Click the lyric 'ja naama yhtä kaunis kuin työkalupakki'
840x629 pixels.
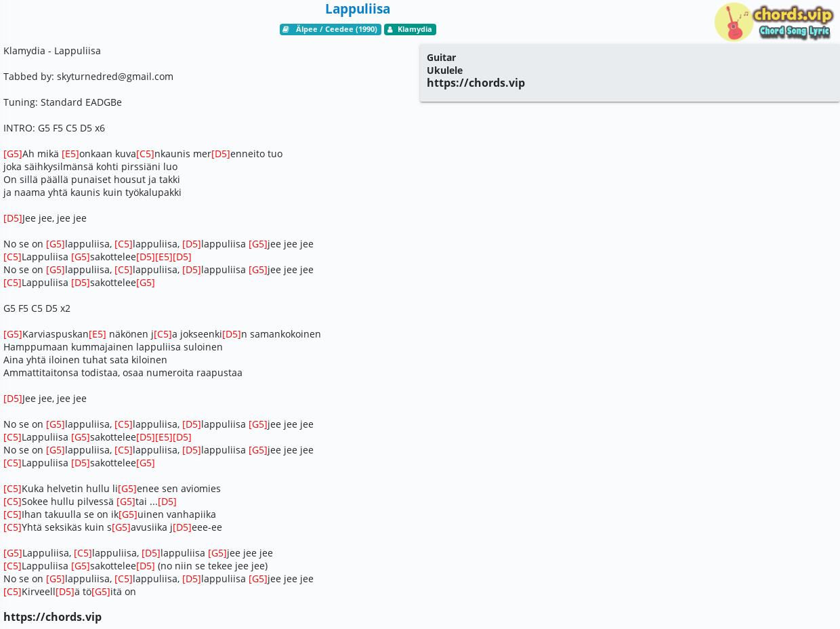(92, 192)
